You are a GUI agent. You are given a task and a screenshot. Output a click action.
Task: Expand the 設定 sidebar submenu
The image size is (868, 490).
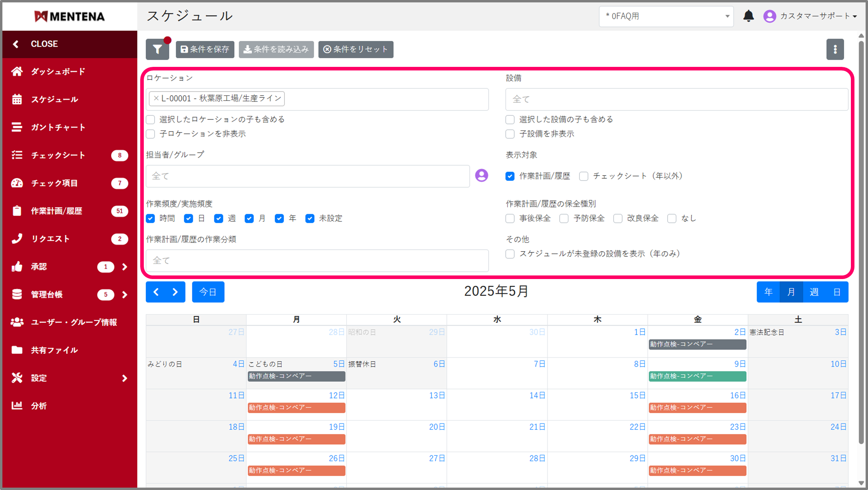tap(124, 378)
